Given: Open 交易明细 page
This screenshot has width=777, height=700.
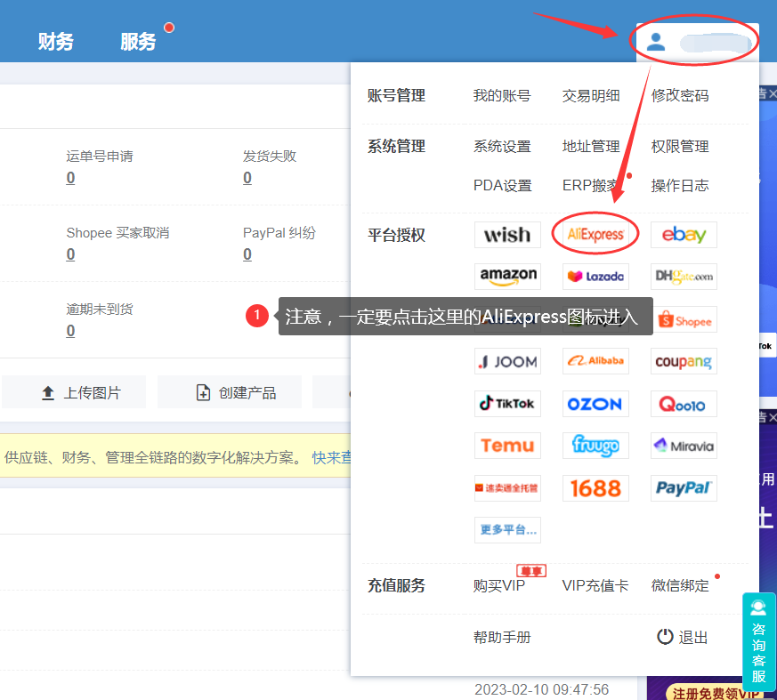Looking at the screenshot, I should (591, 95).
